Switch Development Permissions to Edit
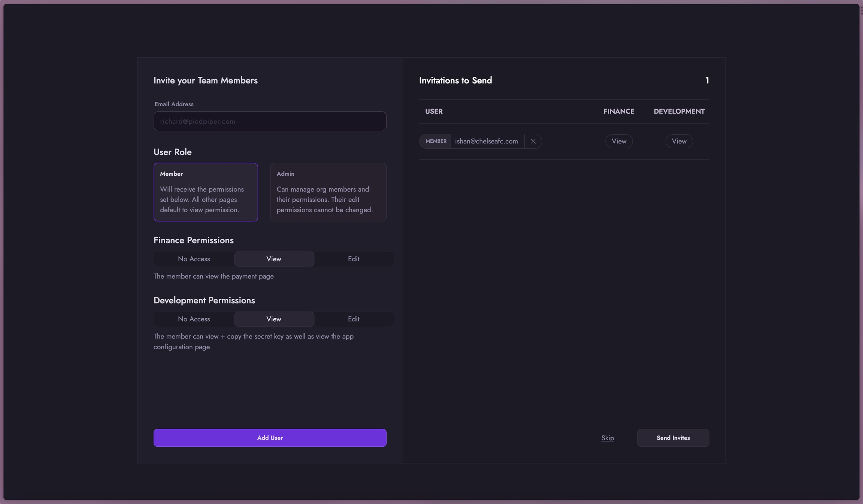 coord(354,319)
